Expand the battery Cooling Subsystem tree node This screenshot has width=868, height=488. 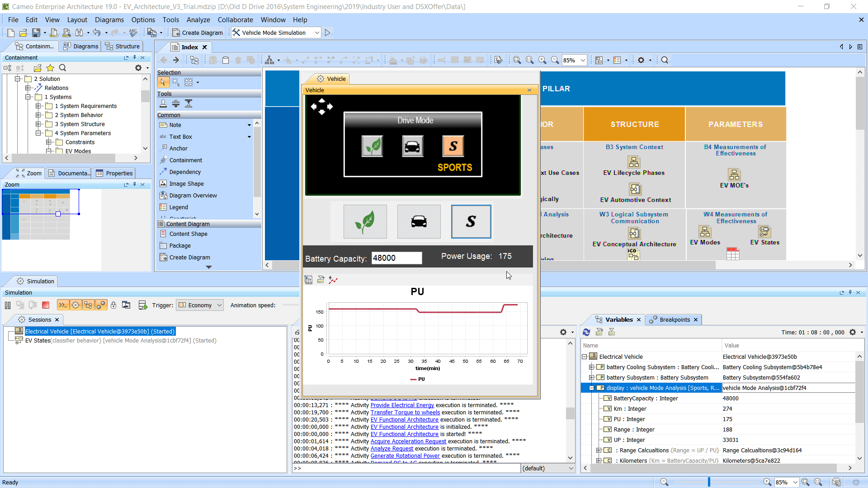[x=592, y=366]
